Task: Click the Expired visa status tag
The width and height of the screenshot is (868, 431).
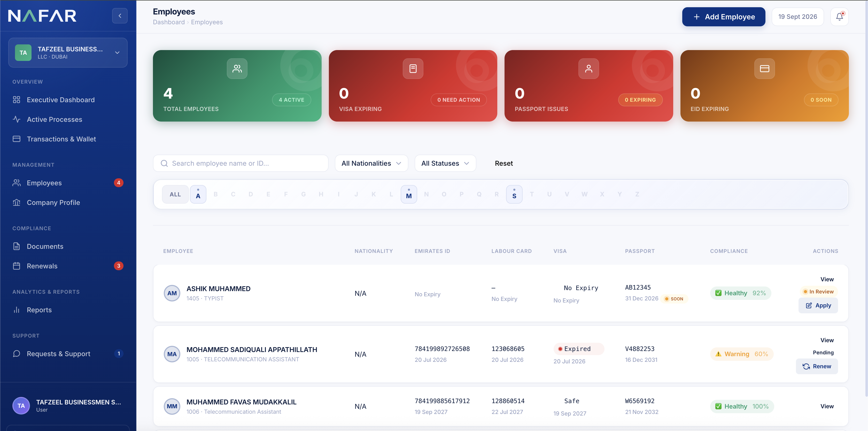Action: pyautogui.click(x=579, y=349)
